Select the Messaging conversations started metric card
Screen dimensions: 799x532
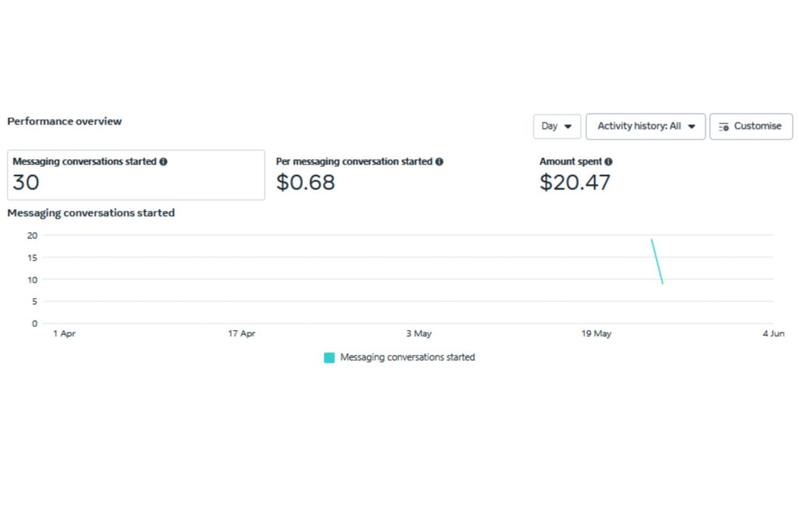tap(136, 175)
